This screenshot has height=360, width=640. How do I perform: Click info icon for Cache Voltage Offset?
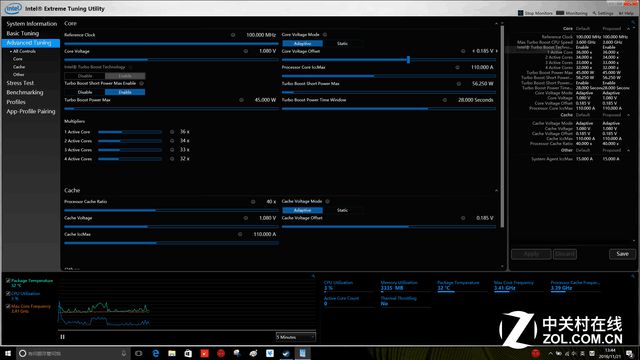click(x=463, y=218)
